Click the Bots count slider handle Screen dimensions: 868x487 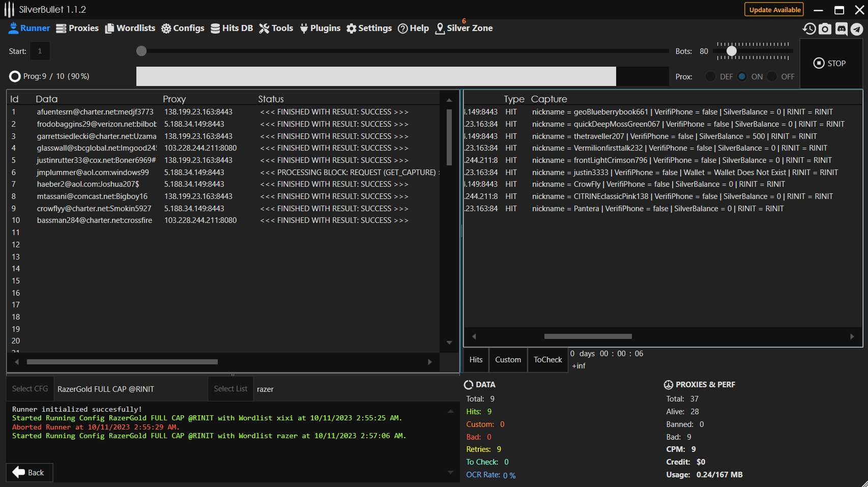coord(731,51)
